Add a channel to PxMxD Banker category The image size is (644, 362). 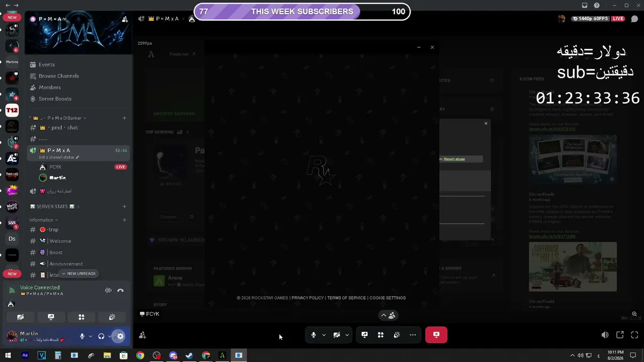point(124,118)
